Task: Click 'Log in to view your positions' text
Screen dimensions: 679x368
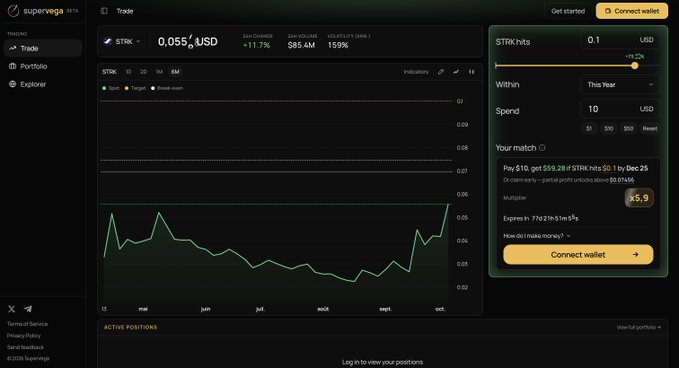Action: [x=382, y=362]
